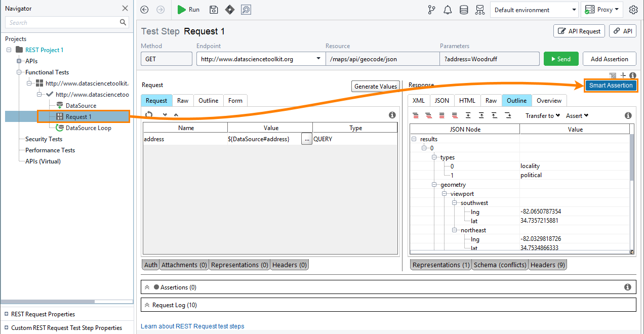
Task: Switch to the Raw tab in the Request pane
Action: pos(183,100)
